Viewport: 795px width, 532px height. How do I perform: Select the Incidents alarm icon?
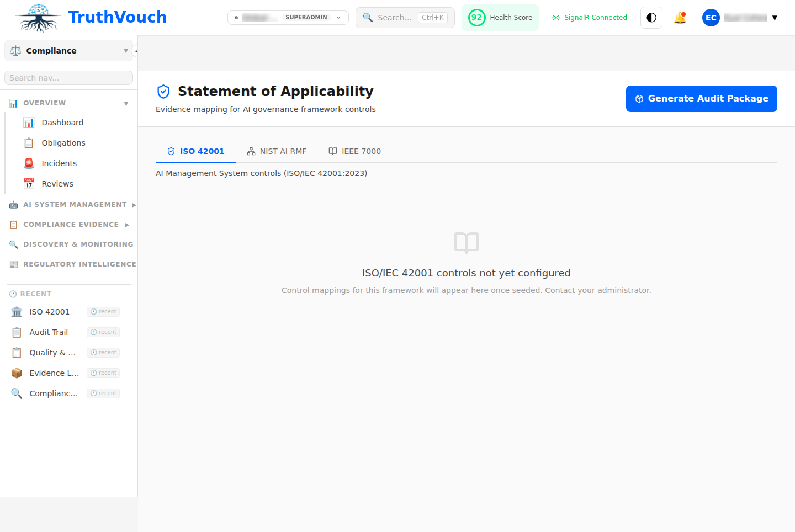tap(29, 163)
